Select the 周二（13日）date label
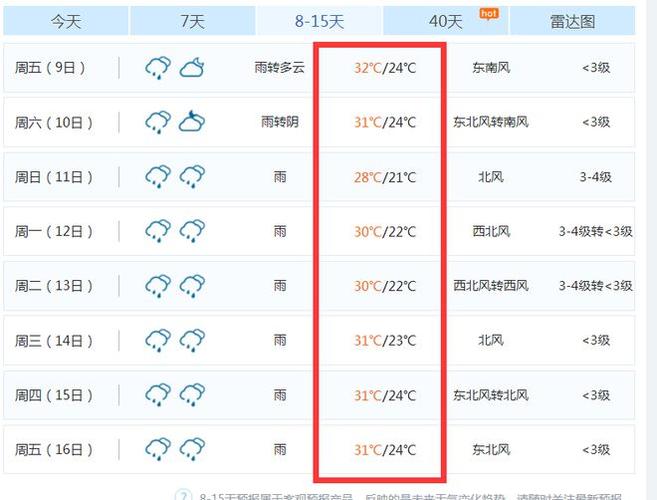The image size is (657, 500). (54, 286)
